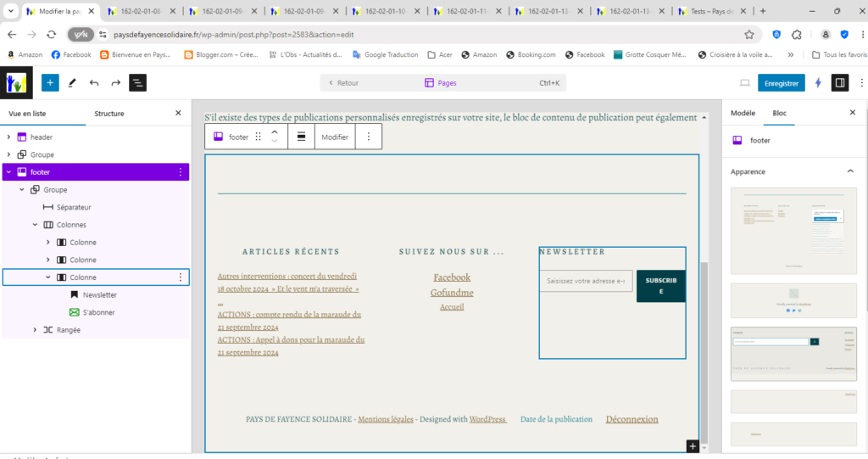This screenshot has height=459, width=868.
Task: Click the lightning bolt Jetpack icon
Action: point(817,83)
